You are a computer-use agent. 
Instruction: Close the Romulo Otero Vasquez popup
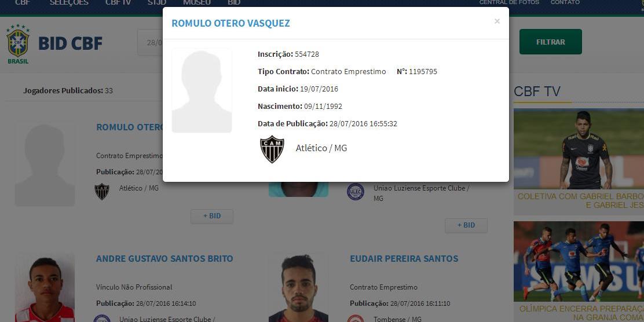tap(497, 21)
